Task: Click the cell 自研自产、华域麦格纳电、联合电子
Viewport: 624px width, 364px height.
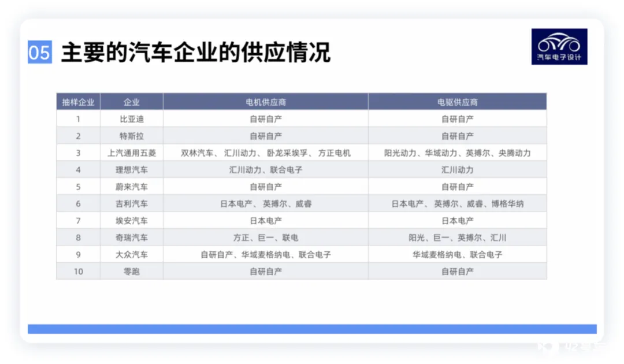Action: click(266, 254)
